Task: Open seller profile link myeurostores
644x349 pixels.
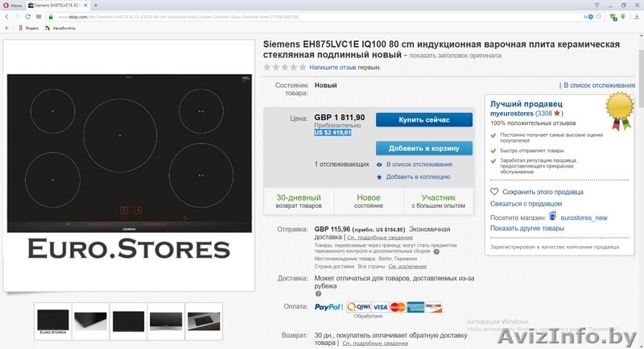Action: (x=512, y=114)
